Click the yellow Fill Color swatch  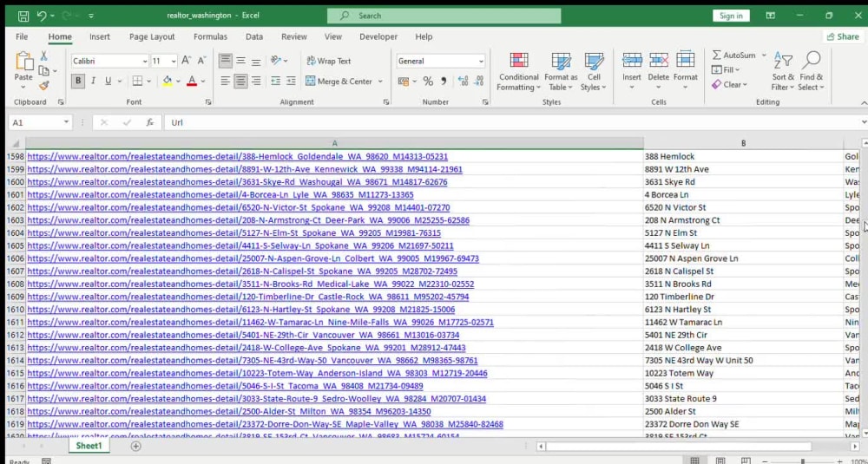tap(168, 82)
